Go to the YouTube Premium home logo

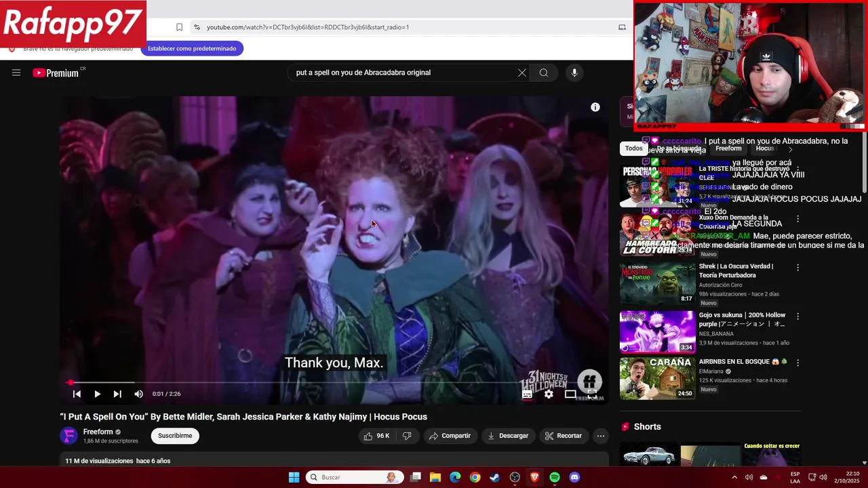click(56, 73)
